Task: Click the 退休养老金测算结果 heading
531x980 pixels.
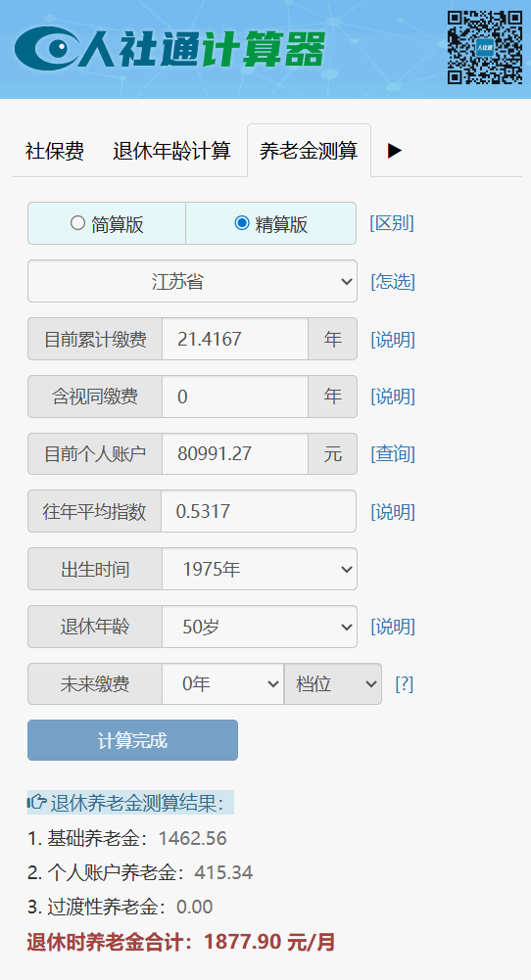Action: (x=137, y=803)
